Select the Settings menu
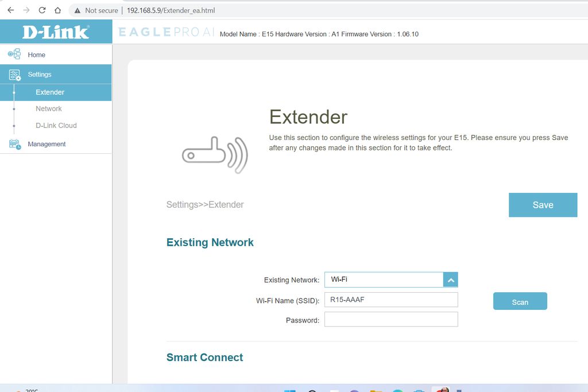 tap(56, 74)
